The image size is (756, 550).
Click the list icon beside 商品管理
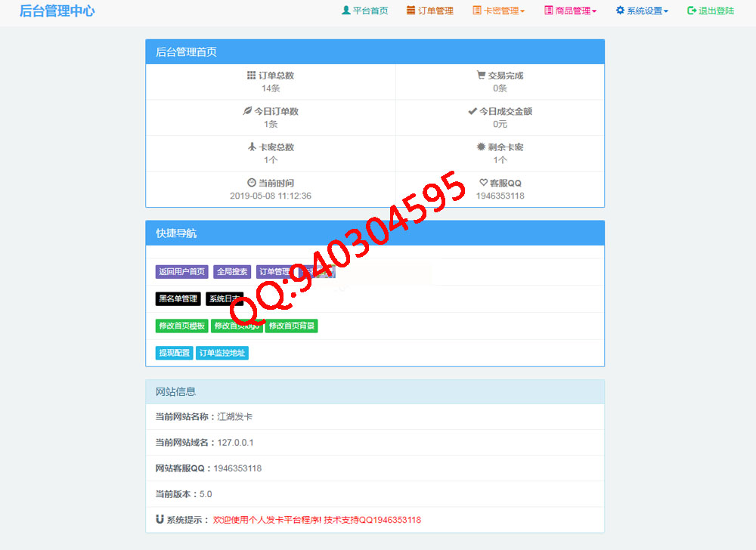tap(549, 11)
